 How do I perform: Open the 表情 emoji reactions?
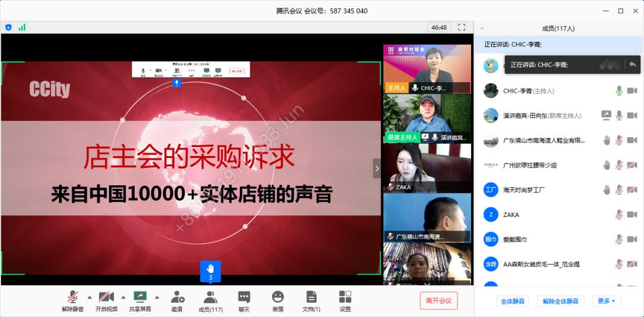click(x=278, y=301)
